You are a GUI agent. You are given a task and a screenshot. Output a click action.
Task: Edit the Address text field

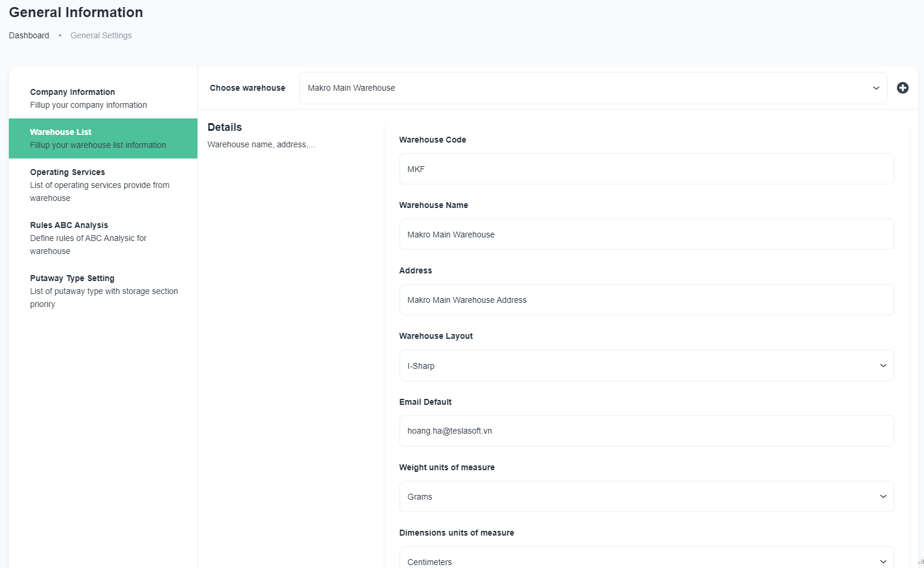pyautogui.click(x=646, y=300)
